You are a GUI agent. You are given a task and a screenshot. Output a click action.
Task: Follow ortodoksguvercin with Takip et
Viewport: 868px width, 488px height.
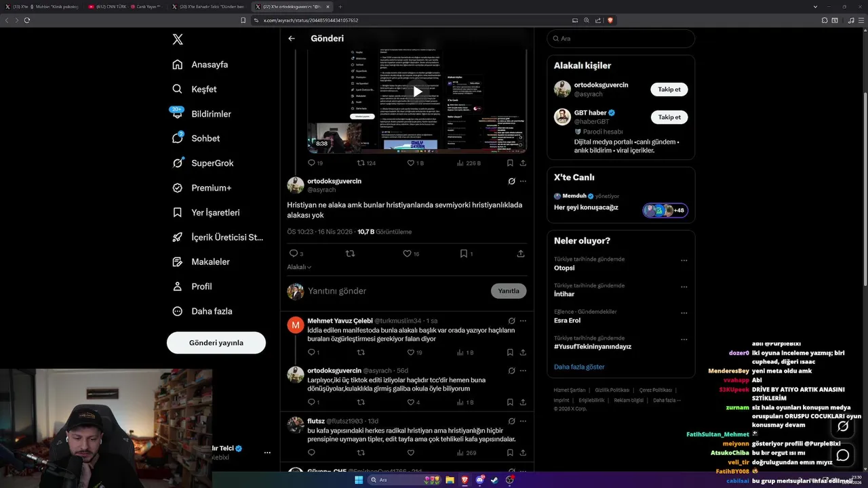[669, 89]
